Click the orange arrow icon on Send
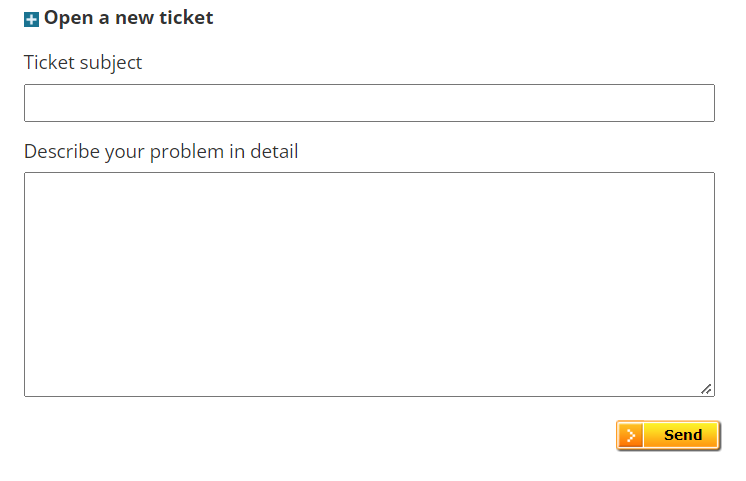 pyautogui.click(x=630, y=435)
